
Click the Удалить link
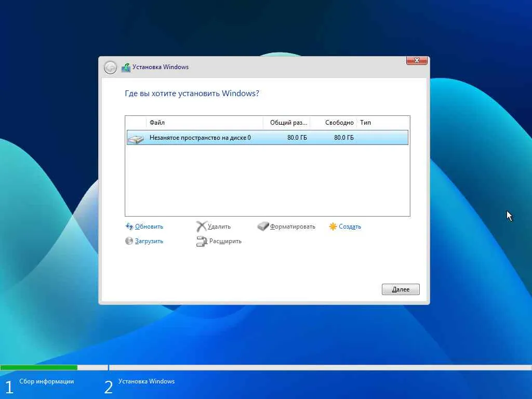pyautogui.click(x=219, y=227)
